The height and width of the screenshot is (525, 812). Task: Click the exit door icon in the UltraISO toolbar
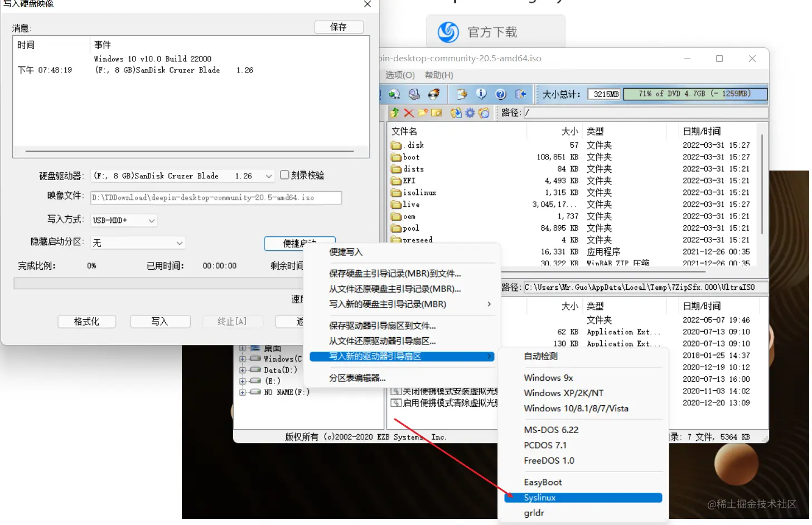point(520,94)
